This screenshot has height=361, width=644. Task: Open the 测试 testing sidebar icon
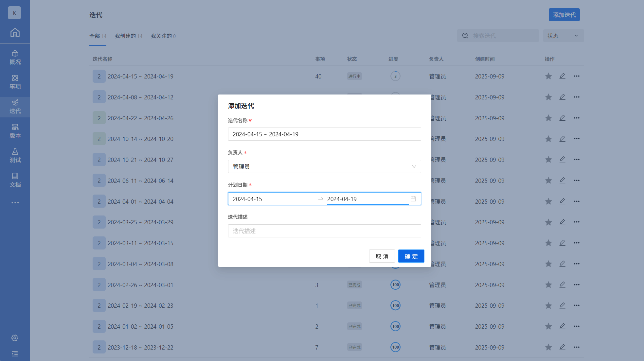click(x=15, y=155)
